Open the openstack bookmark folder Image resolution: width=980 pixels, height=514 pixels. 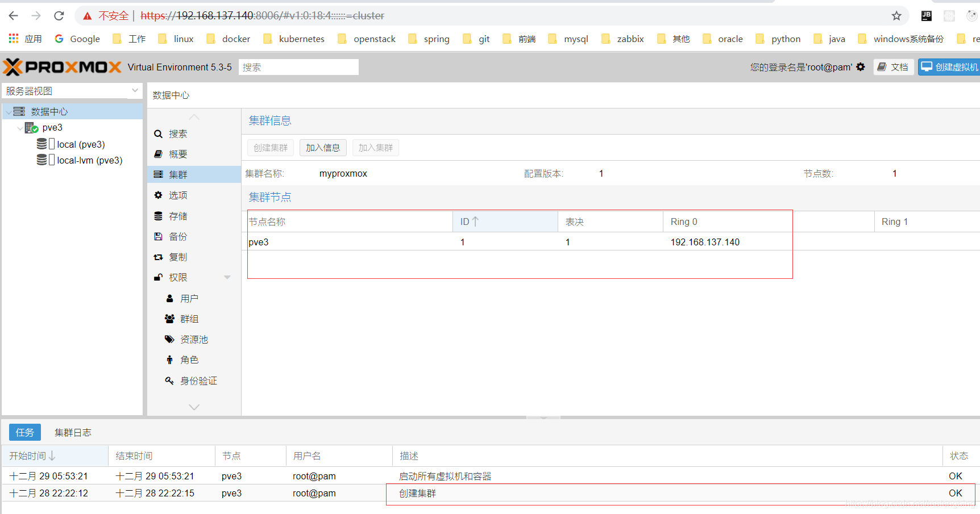[x=367, y=39]
